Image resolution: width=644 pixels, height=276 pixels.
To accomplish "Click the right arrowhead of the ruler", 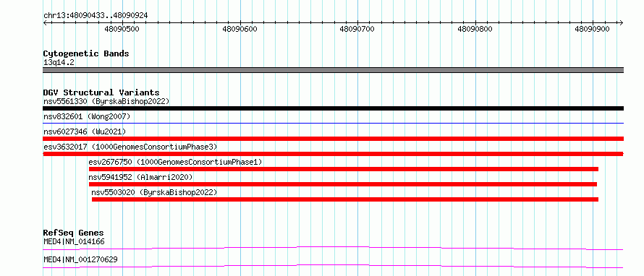I will [x=622, y=23].
